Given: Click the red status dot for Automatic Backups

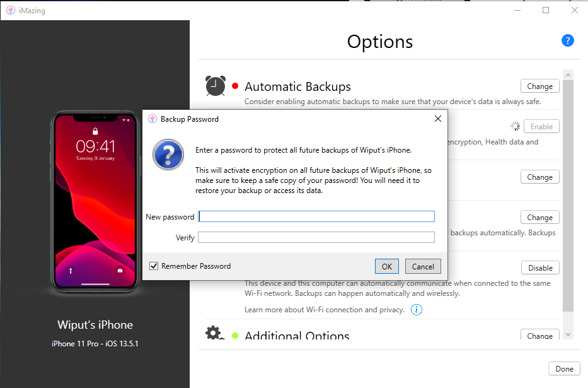Looking at the screenshot, I should (x=235, y=86).
